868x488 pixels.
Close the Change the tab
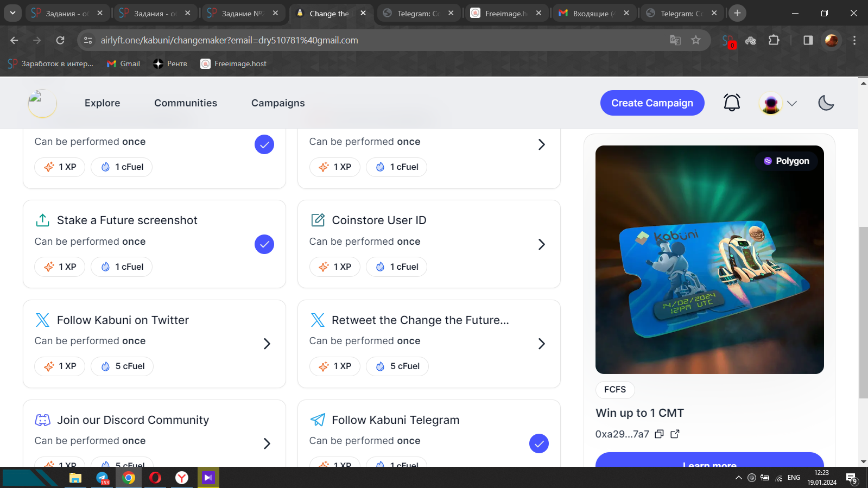(363, 13)
